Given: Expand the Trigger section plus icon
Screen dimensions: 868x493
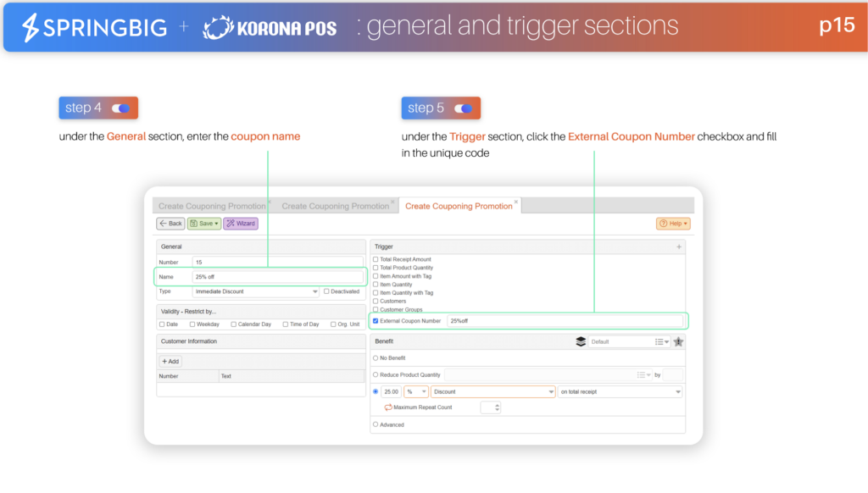Looking at the screenshot, I should [x=679, y=246].
